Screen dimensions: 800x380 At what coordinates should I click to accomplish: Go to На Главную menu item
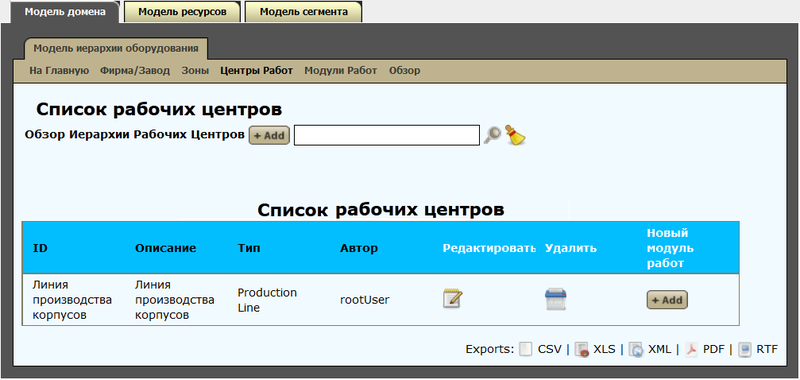tap(59, 70)
